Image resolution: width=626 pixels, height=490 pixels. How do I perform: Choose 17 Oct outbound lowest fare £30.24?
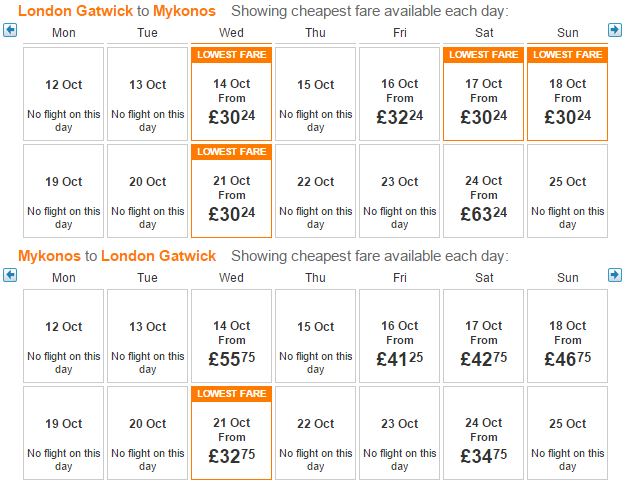(x=483, y=94)
